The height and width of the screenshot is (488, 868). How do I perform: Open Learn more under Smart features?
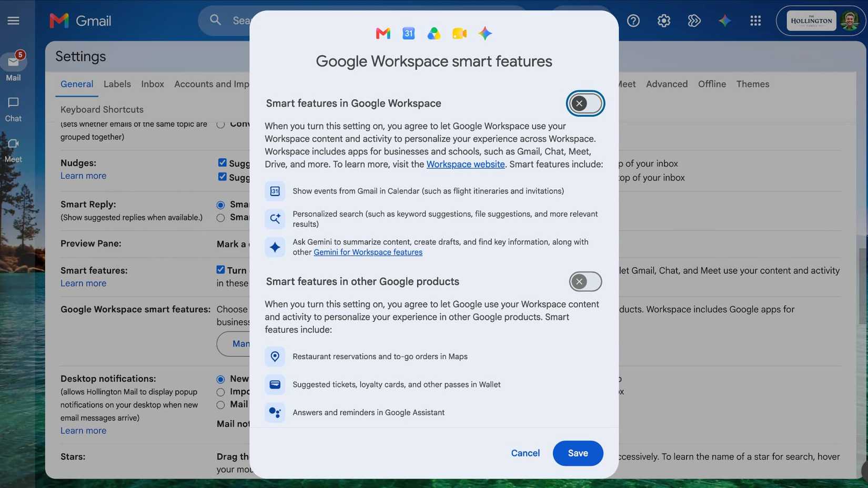[x=83, y=283]
